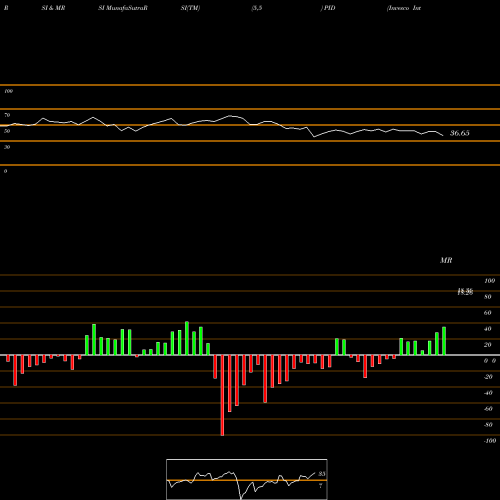This screenshot has width=500, height=500.
Task: Click the 50 level label on RSI scale
Action: [7, 131]
